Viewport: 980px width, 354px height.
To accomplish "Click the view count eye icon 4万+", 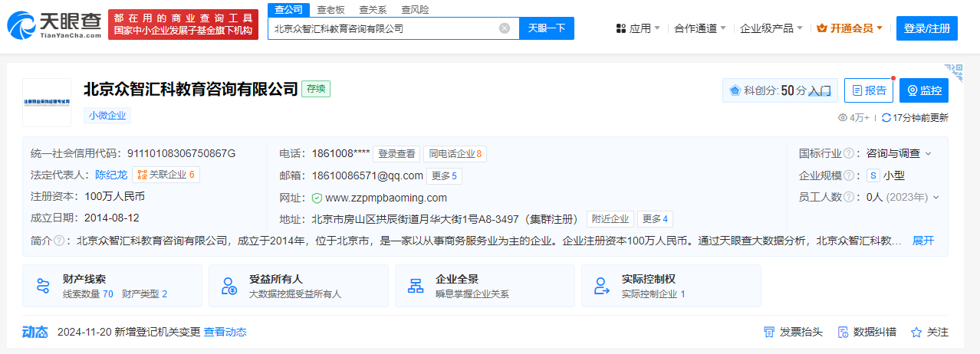I will 843,117.
